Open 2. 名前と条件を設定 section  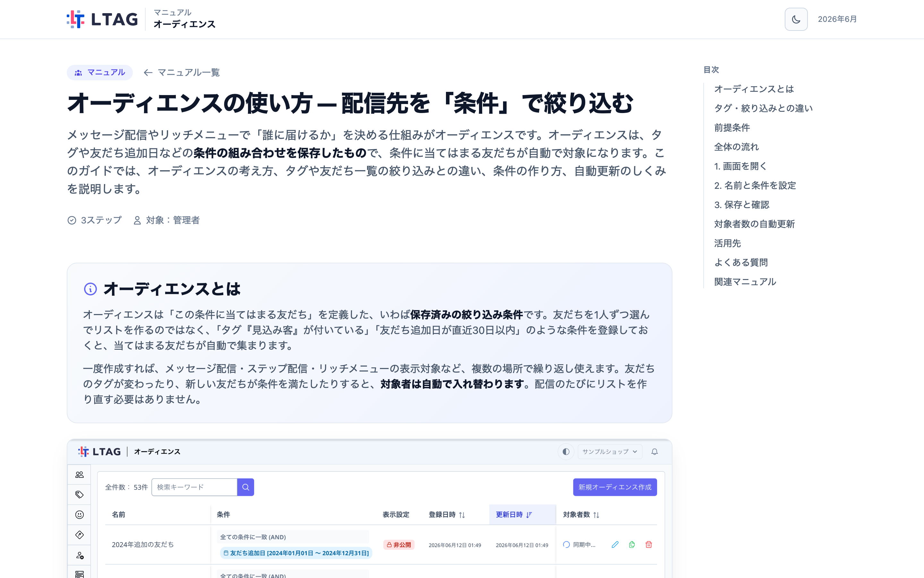(x=755, y=185)
